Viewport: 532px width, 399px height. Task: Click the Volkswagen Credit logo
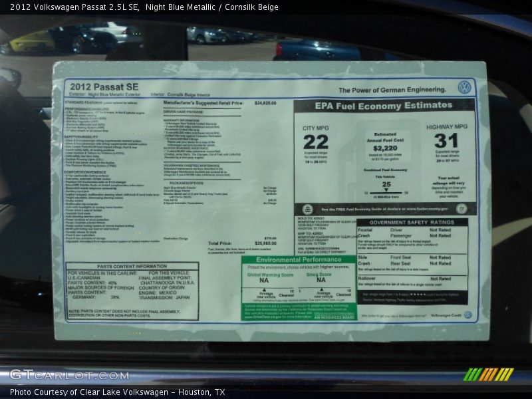pyautogui.click(x=469, y=315)
